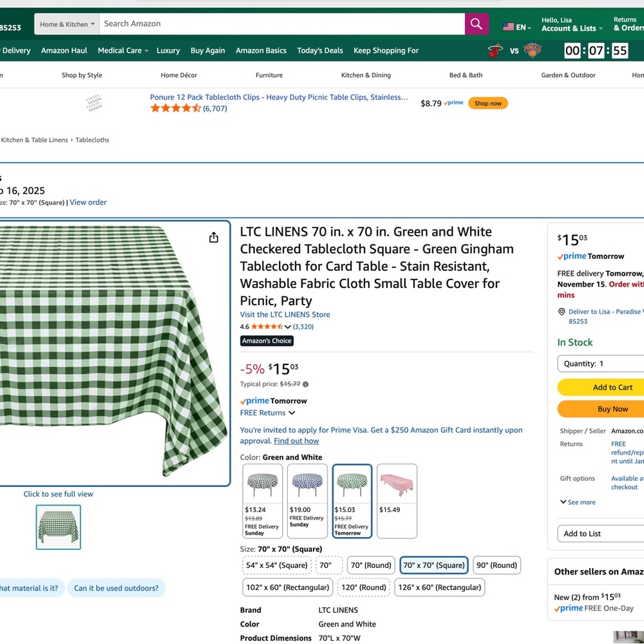Screen dimensions: 644x644
Task: Click the Miami Heat team logo
Action: coord(496,50)
